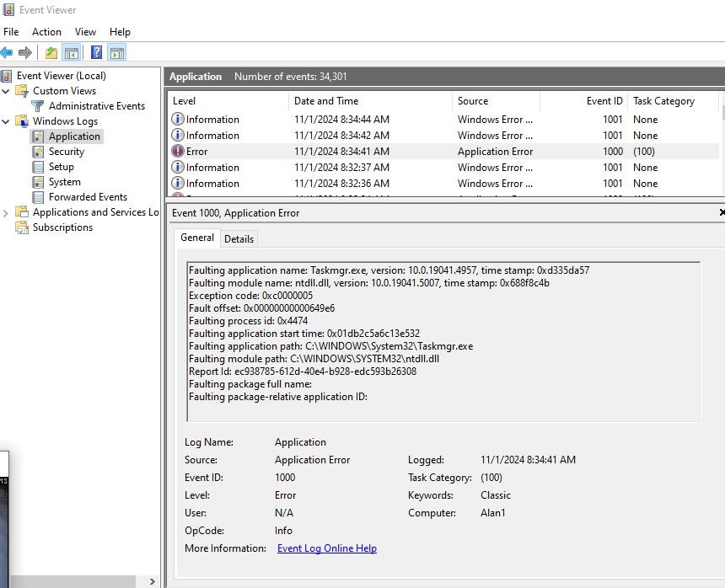Select the Subscriptions node
Screen dimensions: 725x588
pos(62,227)
